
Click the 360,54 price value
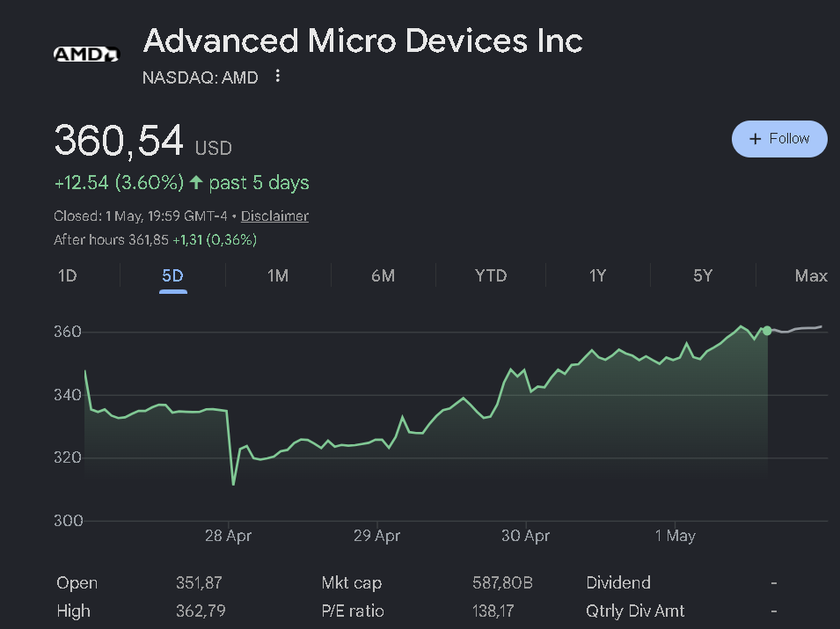(x=119, y=141)
